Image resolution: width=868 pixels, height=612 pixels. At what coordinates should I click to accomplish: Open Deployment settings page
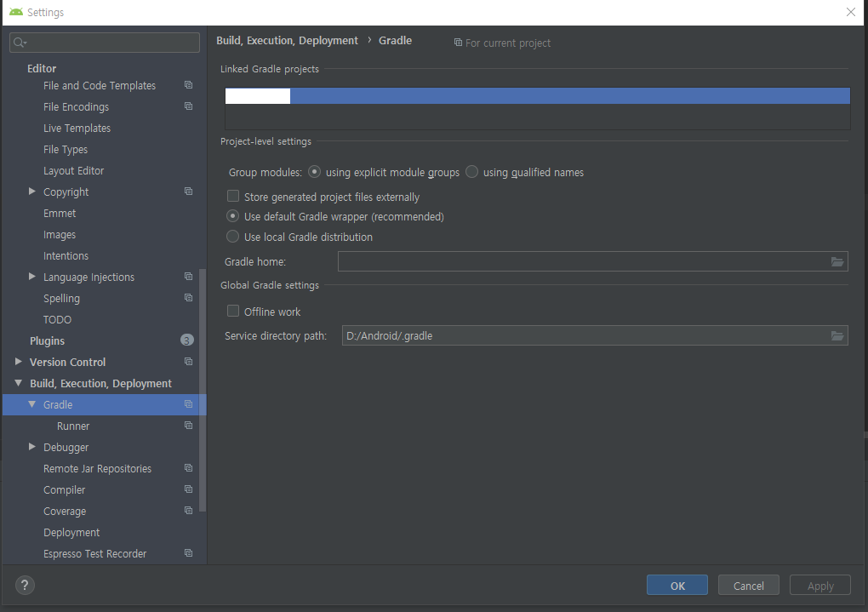click(x=71, y=532)
